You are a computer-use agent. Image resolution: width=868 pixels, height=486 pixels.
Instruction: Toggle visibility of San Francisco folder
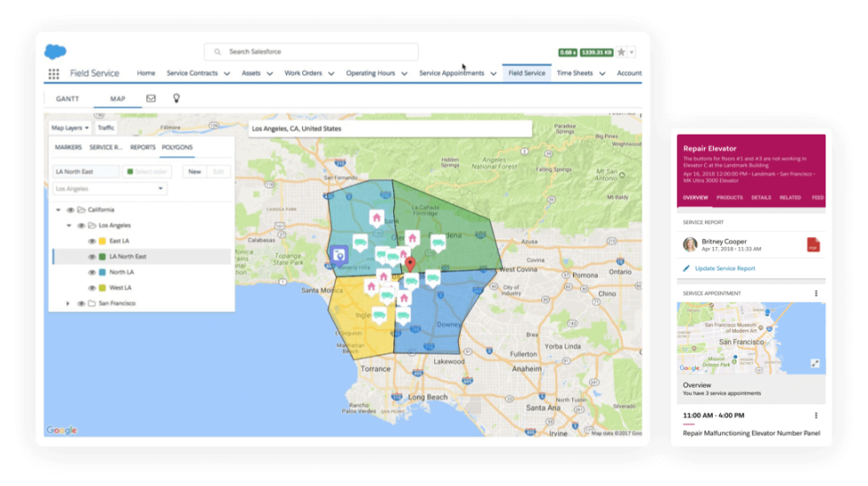pyautogui.click(x=81, y=304)
